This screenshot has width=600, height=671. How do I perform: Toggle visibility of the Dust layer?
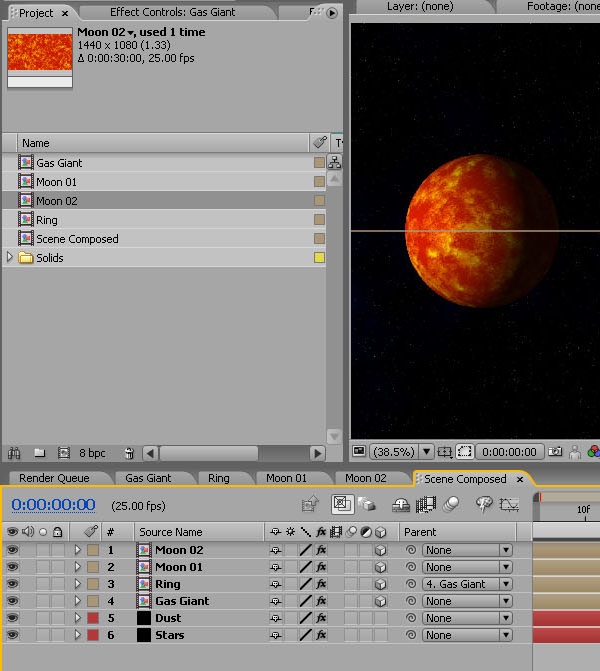(12, 618)
